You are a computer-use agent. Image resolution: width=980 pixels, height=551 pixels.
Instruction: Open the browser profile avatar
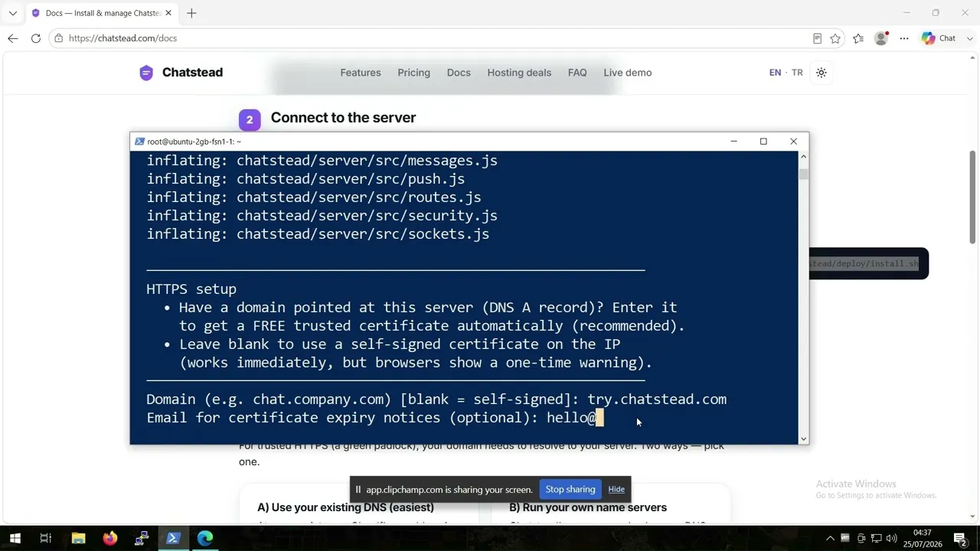click(x=881, y=38)
